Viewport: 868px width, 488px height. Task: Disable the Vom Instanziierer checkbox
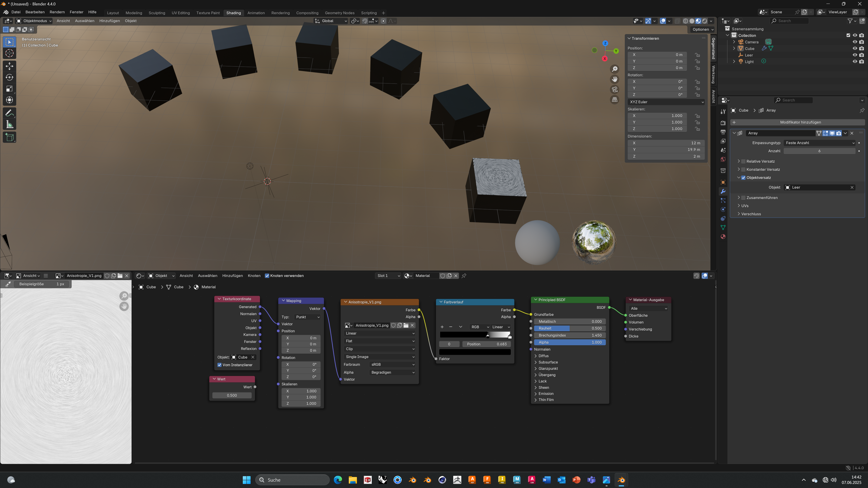pos(220,365)
